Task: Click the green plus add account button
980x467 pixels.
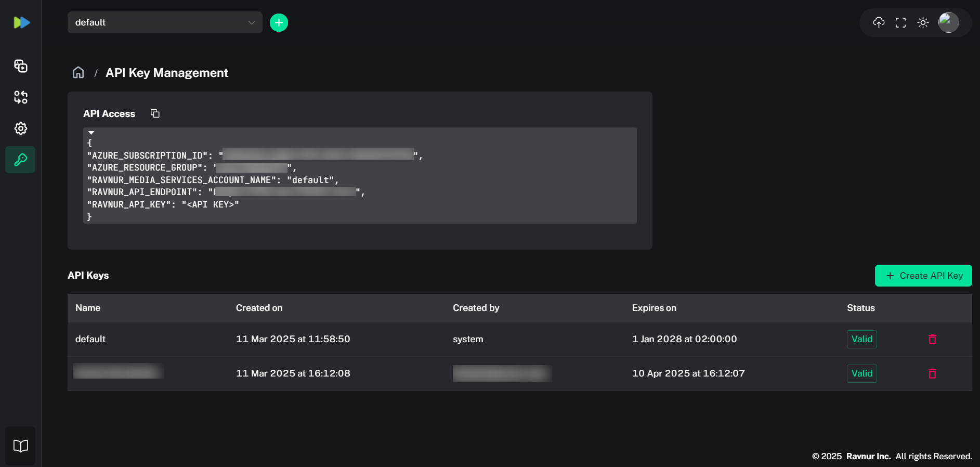Action: [279, 22]
